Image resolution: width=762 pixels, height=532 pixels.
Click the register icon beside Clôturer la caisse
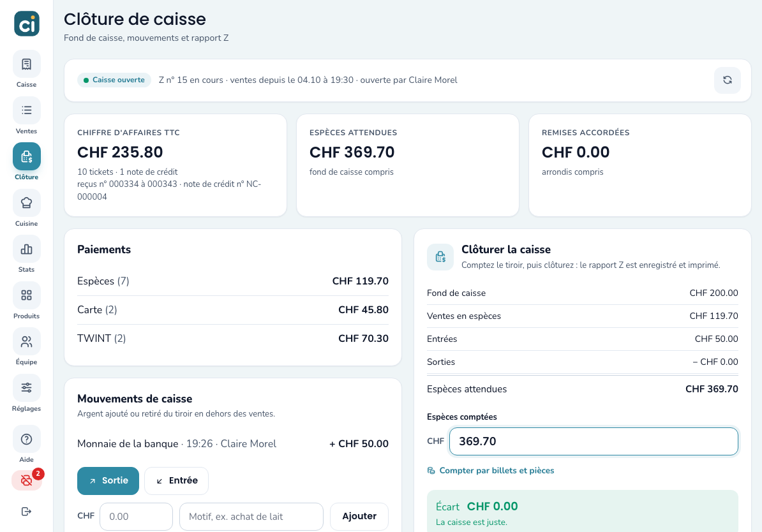coord(440,256)
